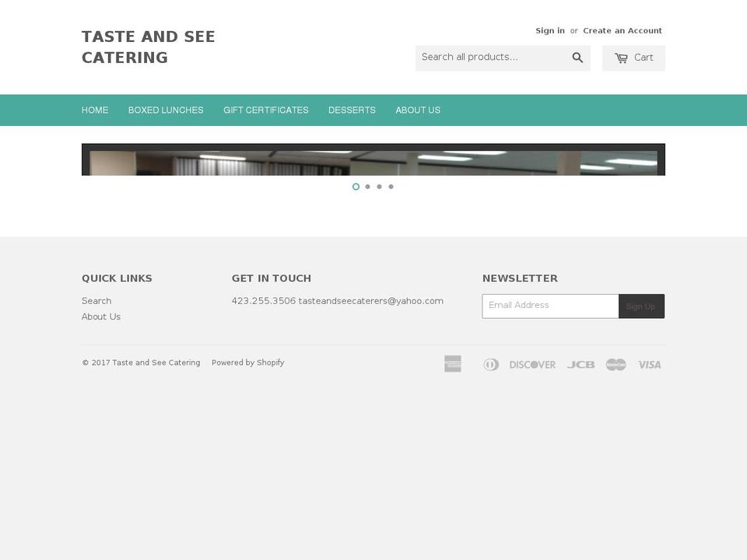
Task: Select the fourth slideshow dot
Action: coord(391,187)
